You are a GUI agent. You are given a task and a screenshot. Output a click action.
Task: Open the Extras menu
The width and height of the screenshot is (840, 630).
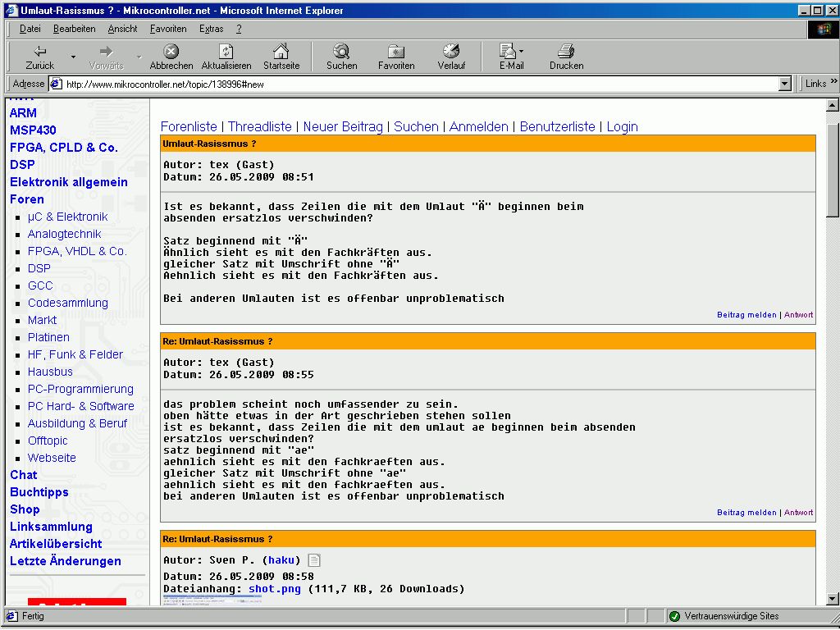point(211,29)
